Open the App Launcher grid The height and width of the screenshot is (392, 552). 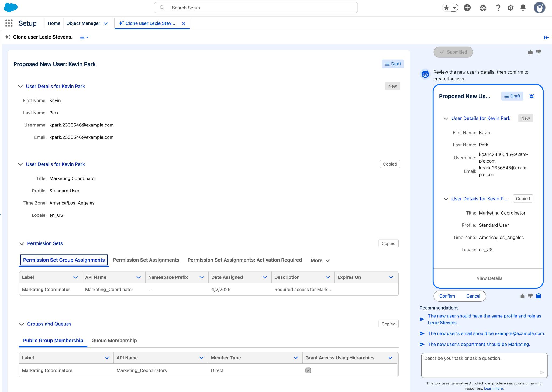tap(9, 23)
